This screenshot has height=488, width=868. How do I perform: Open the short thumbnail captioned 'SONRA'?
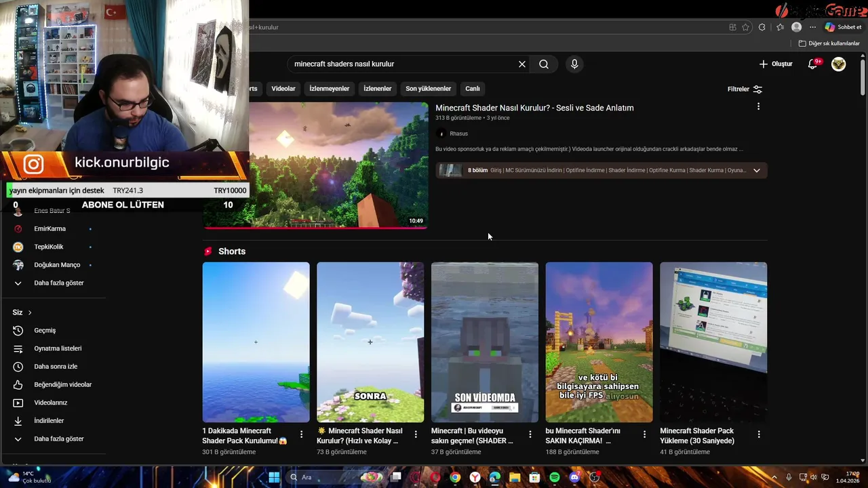(370, 342)
